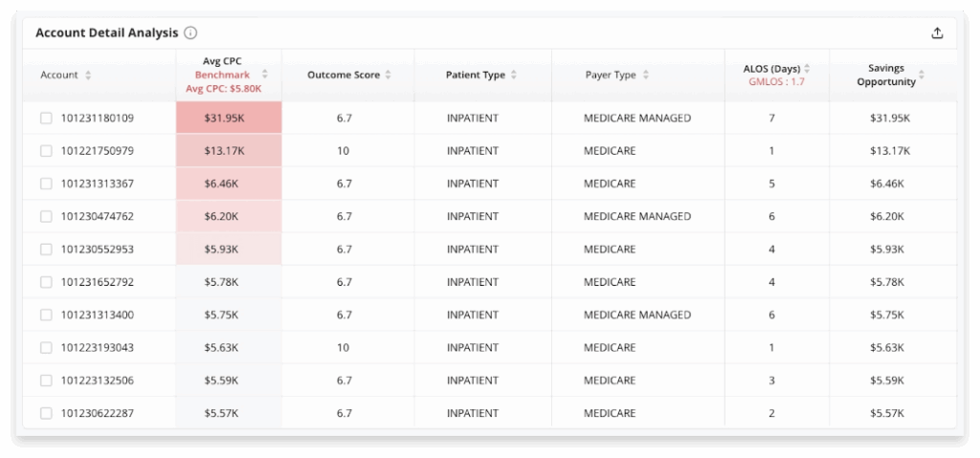Open account number 101223193043
980x458 pixels.
(97, 348)
